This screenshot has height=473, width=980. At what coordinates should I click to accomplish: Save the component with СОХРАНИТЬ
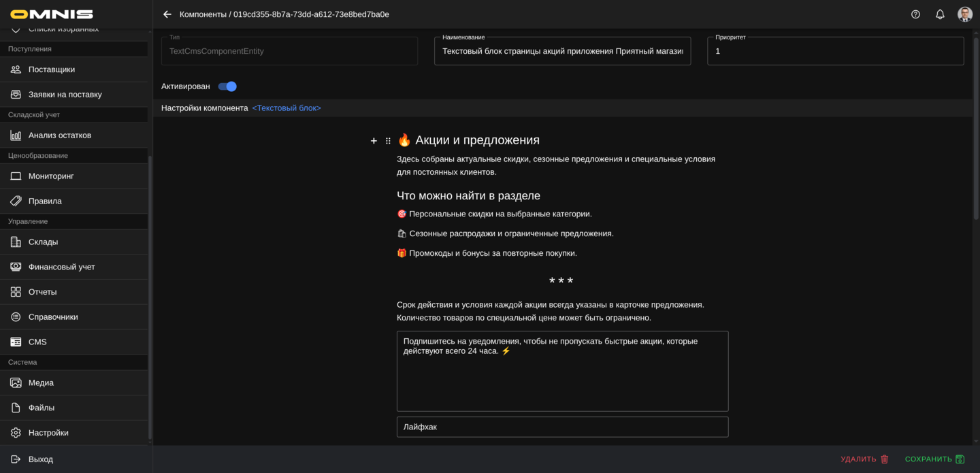932,459
